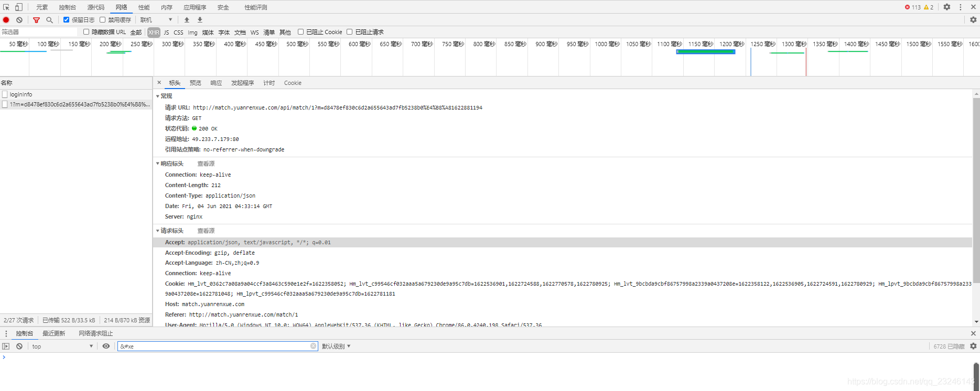
Task: Open network settings gear icon
Action: [x=973, y=20]
